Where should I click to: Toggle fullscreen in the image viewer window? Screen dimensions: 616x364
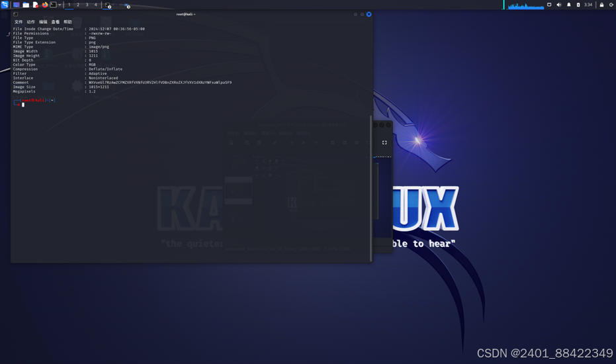(x=384, y=143)
